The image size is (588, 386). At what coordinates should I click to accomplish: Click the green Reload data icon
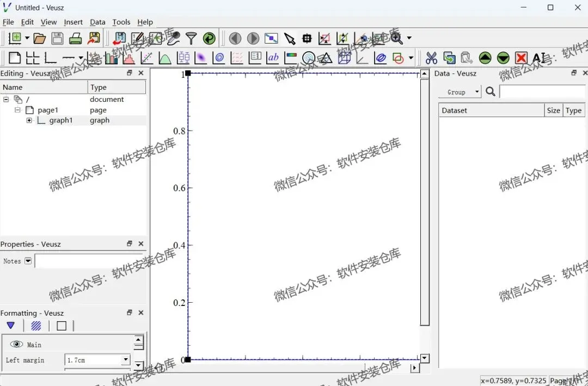209,38
